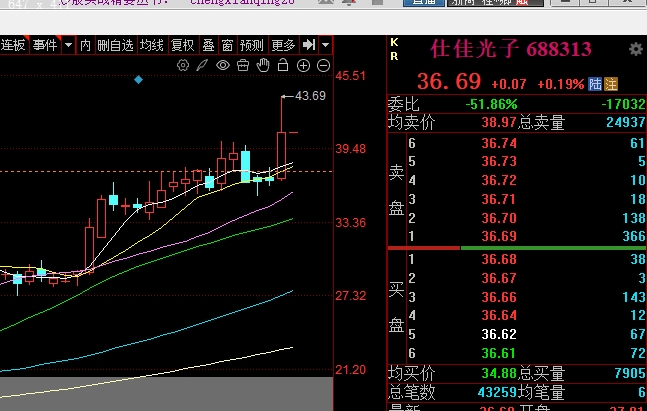The image size is (647, 411).
Task: Click the blue 直播 button in title bar
Action: coord(424,3)
